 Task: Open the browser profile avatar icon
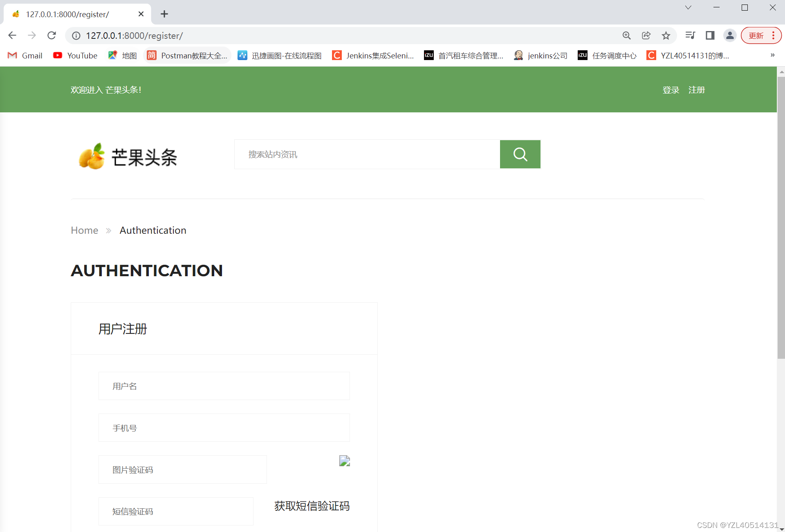[729, 36]
